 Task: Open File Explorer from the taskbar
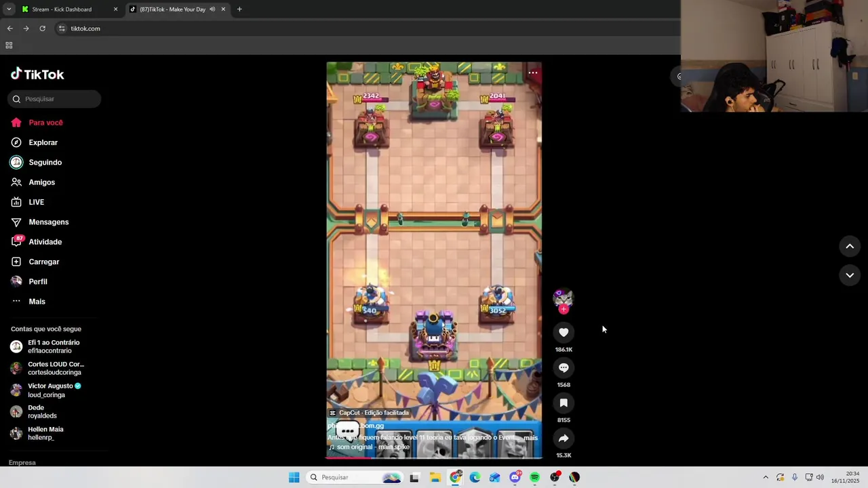click(x=435, y=477)
